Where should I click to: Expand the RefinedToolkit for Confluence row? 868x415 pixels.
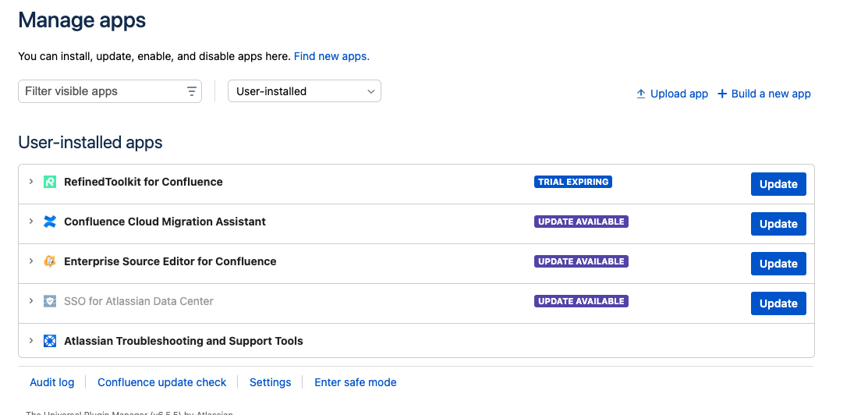point(31,182)
